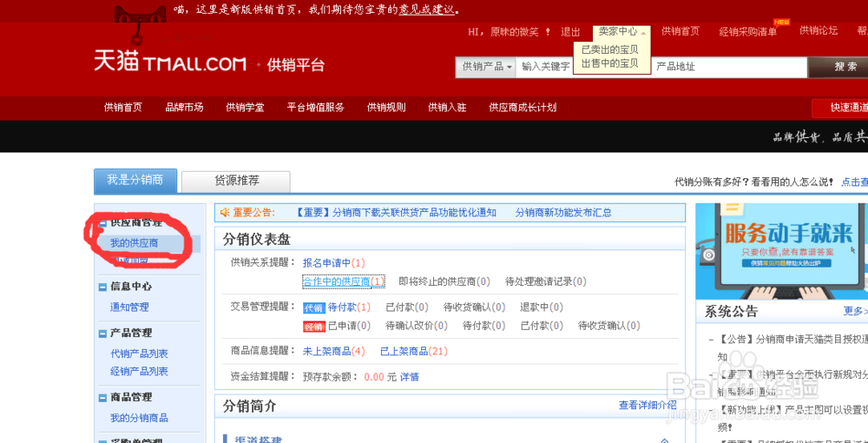
Task: Open the 供销产品 search type dropdown
Action: [485, 67]
